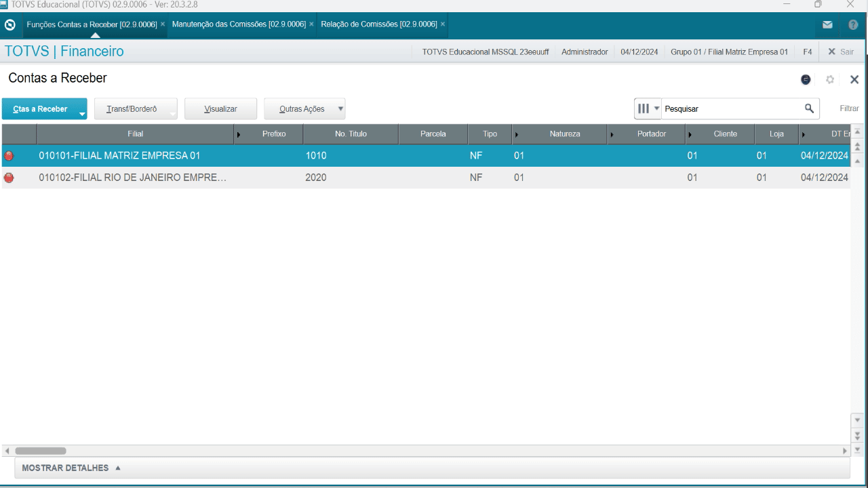Open the Transf/Borderô dropdown button
This screenshot has height=488, width=868.
click(x=136, y=109)
